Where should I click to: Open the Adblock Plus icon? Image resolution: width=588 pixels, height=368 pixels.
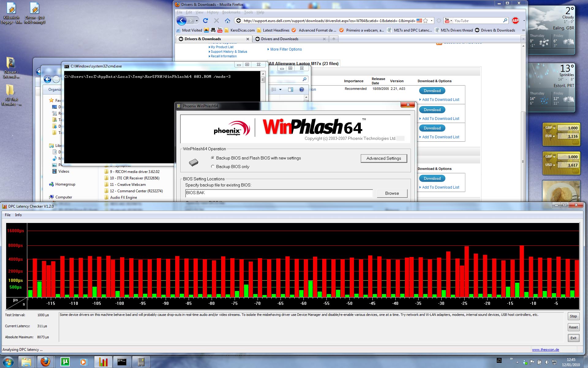[515, 21]
